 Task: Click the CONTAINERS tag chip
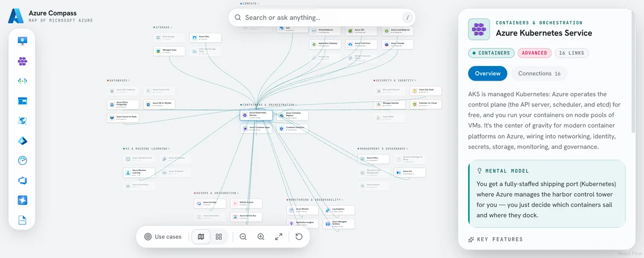[491, 53]
